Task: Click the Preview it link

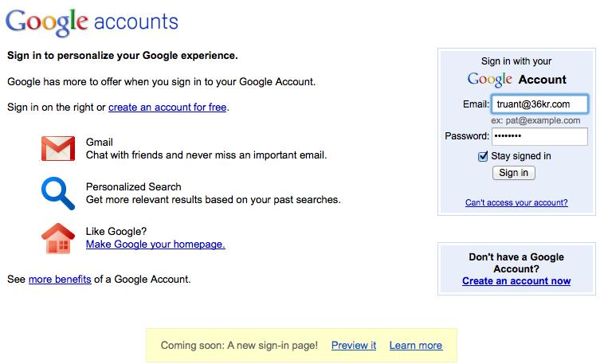Action: 354,346
